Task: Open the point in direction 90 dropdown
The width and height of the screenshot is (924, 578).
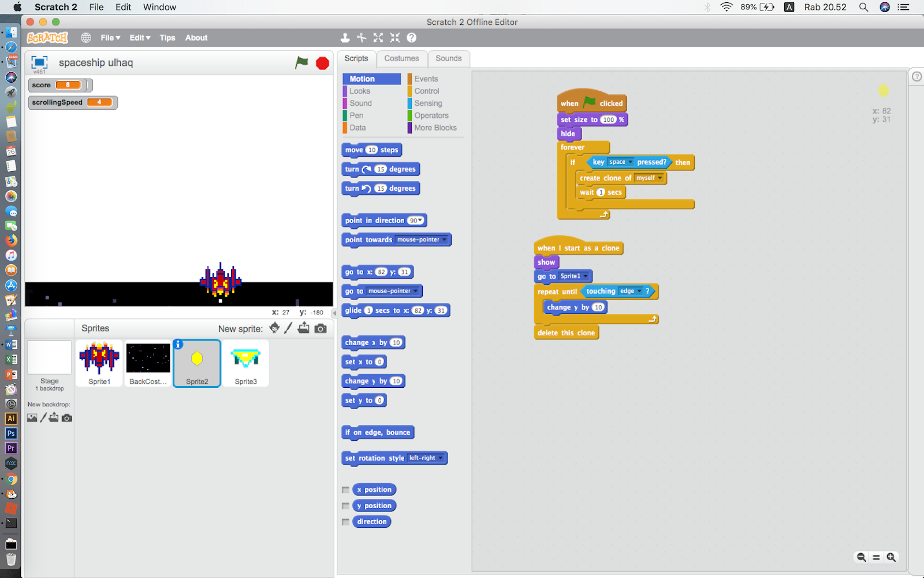Action: [x=420, y=220]
